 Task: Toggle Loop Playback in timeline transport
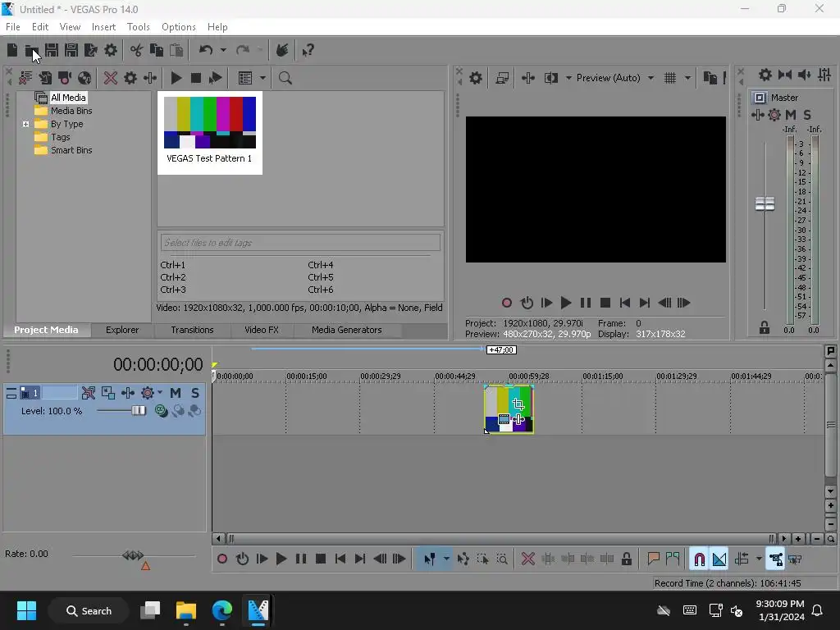coord(242,559)
